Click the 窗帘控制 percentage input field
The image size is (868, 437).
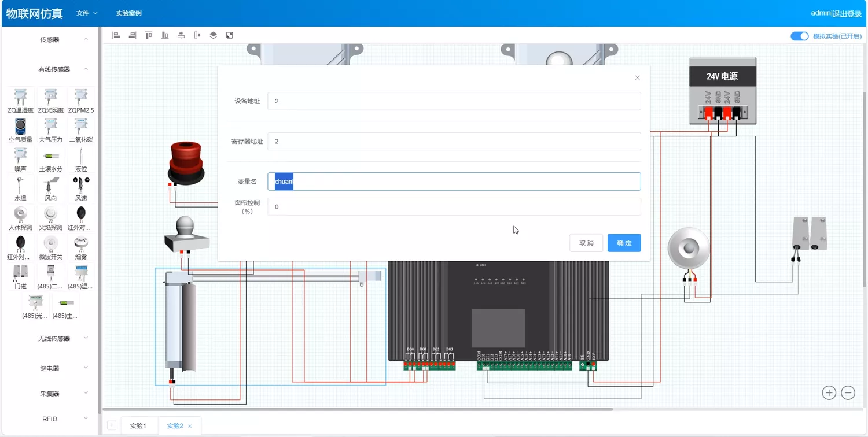point(454,207)
